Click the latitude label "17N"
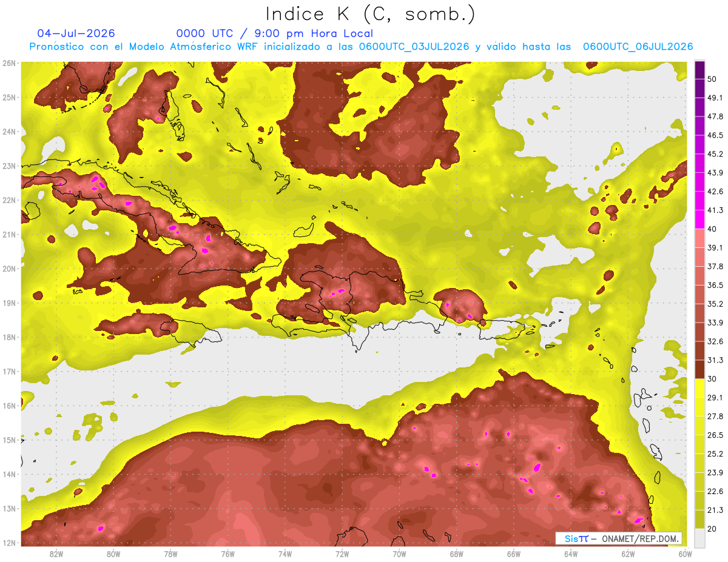The height and width of the screenshot is (562, 728). point(9,371)
